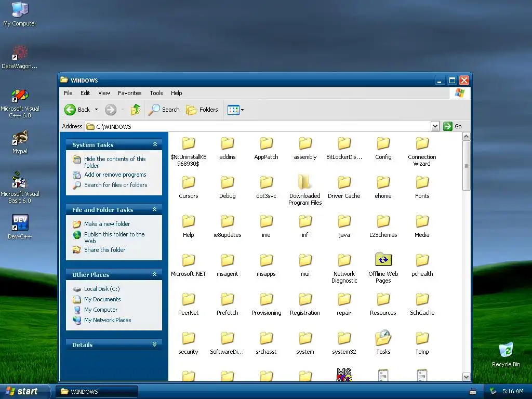This screenshot has height=399, width=532.
Task: Open the Tools menu
Action: [x=156, y=93]
